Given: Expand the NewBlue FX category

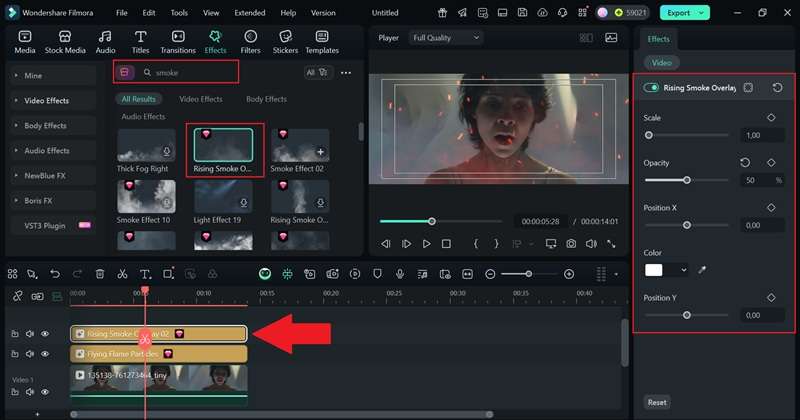Looking at the screenshot, I should point(53,176).
